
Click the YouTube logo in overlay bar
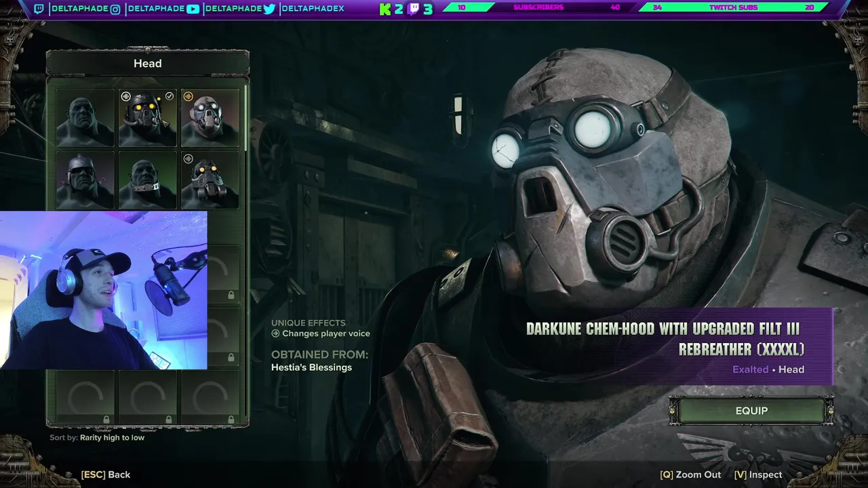click(x=193, y=9)
